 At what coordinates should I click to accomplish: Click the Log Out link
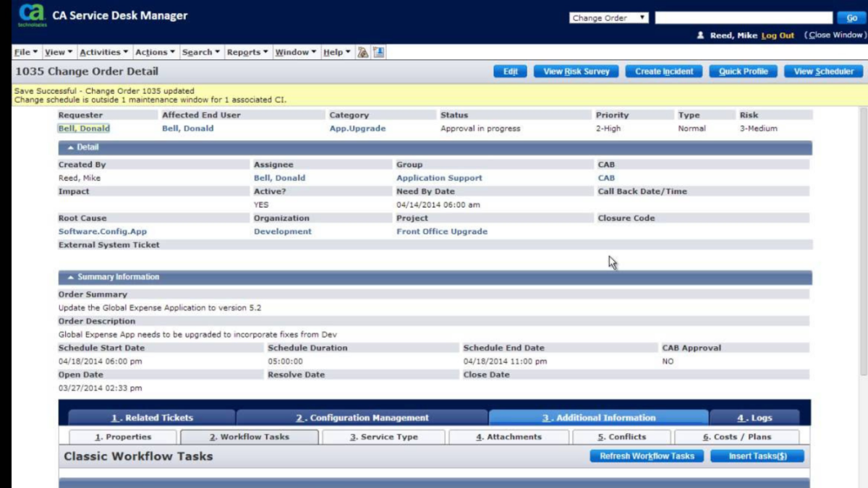(x=778, y=35)
